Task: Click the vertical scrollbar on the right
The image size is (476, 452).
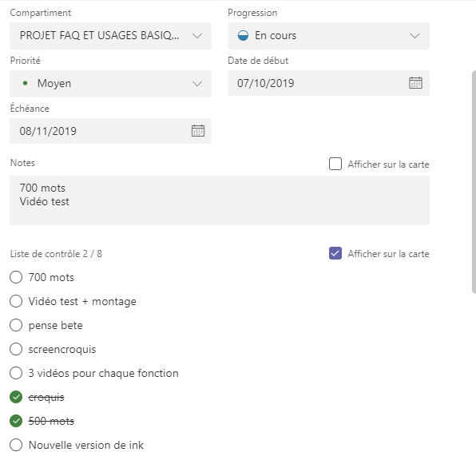Action: (474, 182)
